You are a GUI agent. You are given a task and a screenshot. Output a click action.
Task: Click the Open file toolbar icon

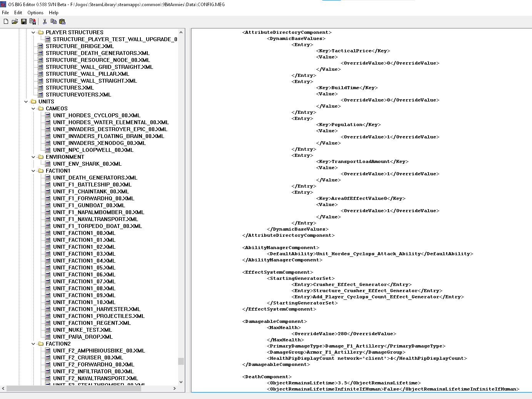click(x=15, y=22)
